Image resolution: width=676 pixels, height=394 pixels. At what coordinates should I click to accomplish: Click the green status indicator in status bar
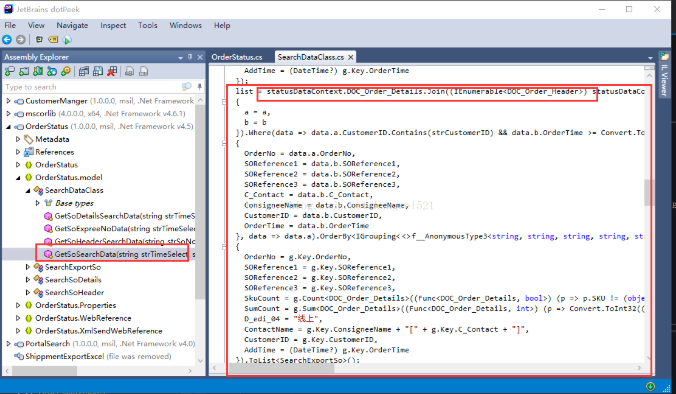tap(650, 386)
